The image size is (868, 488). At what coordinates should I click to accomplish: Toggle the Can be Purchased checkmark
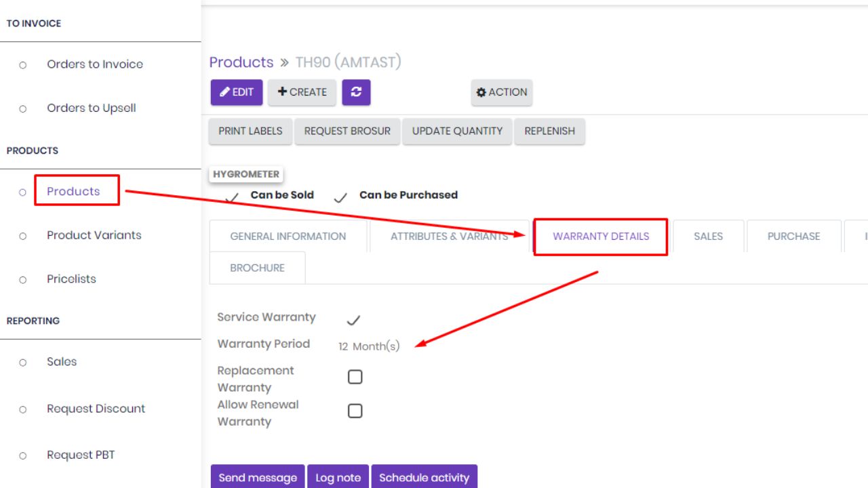click(340, 197)
